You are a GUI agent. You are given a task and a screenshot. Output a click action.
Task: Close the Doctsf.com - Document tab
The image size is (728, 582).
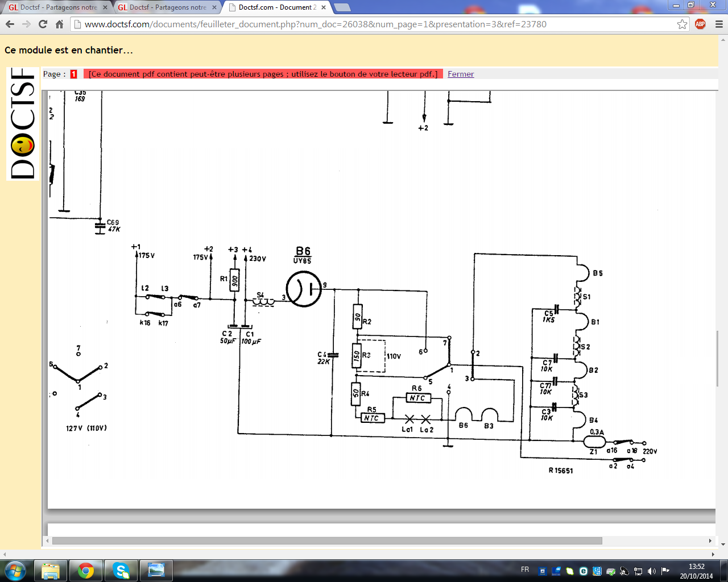pos(324,7)
